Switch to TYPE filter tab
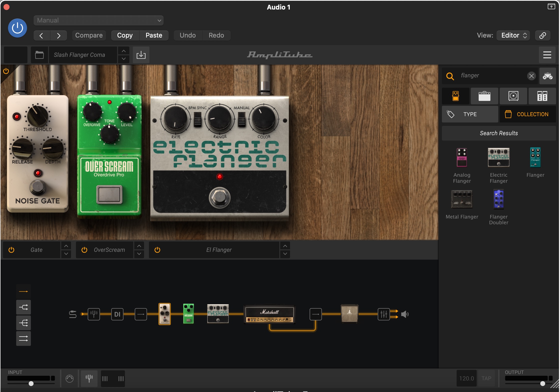The height and width of the screenshot is (392, 560). [470, 114]
